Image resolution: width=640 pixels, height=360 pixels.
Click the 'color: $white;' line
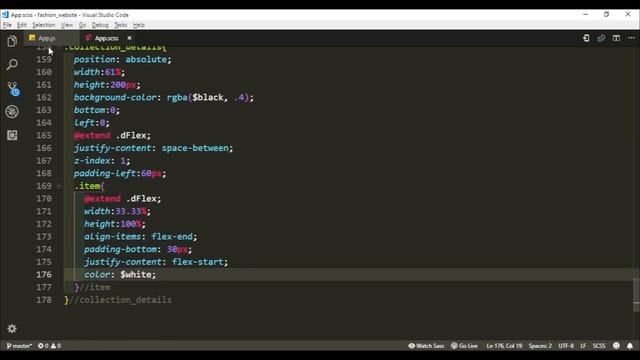pyautogui.click(x=120, y=274)
